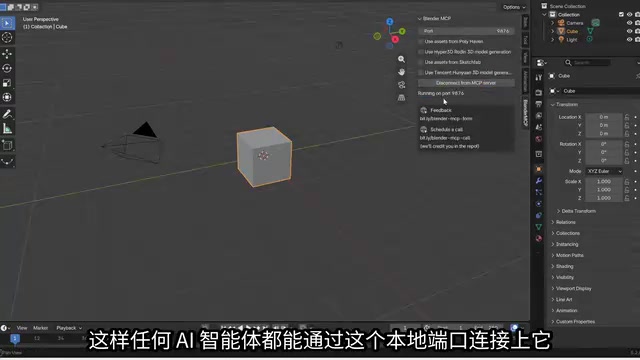This screenshot has height=360, width=640.
Task: Select the Add Cube tool
Action: coord(7,145)
